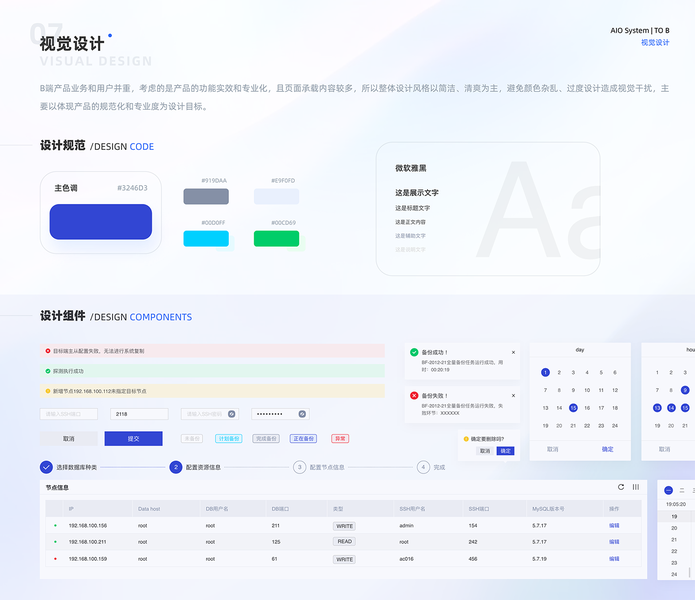
Task: Close the 备份失败 notification
Action: pyautogui.click(x=513, y=396)
